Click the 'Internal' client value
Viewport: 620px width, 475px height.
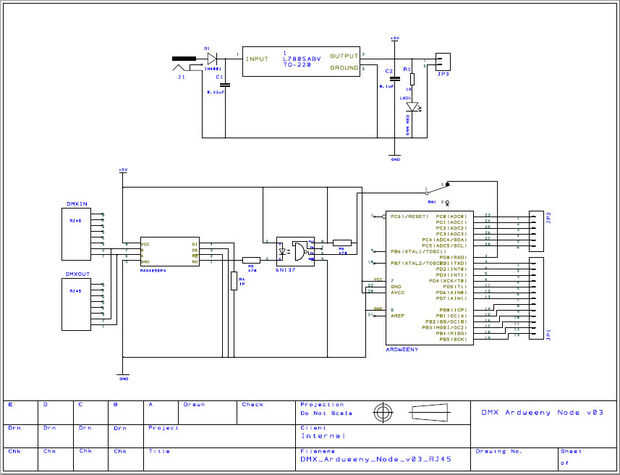pos(323,436)
